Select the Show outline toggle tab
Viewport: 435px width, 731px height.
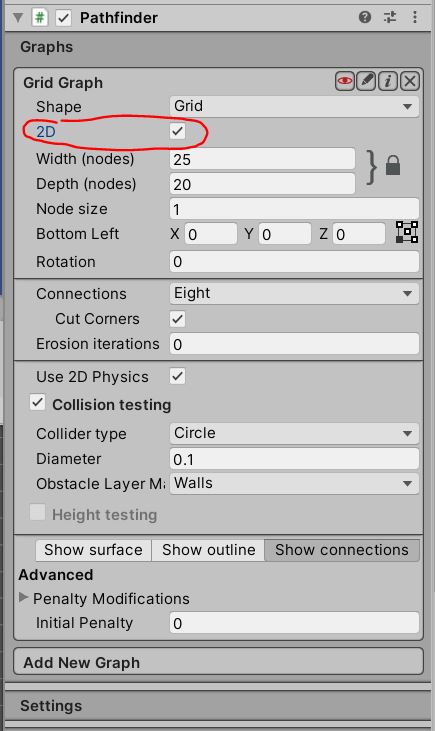(208, 550)
